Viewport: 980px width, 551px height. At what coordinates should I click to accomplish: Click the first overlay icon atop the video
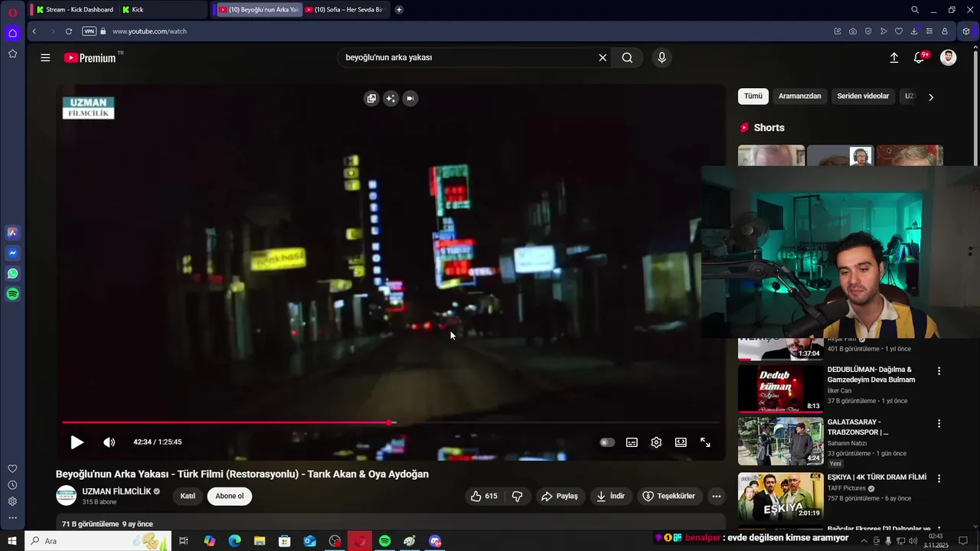tap(371, 98)
